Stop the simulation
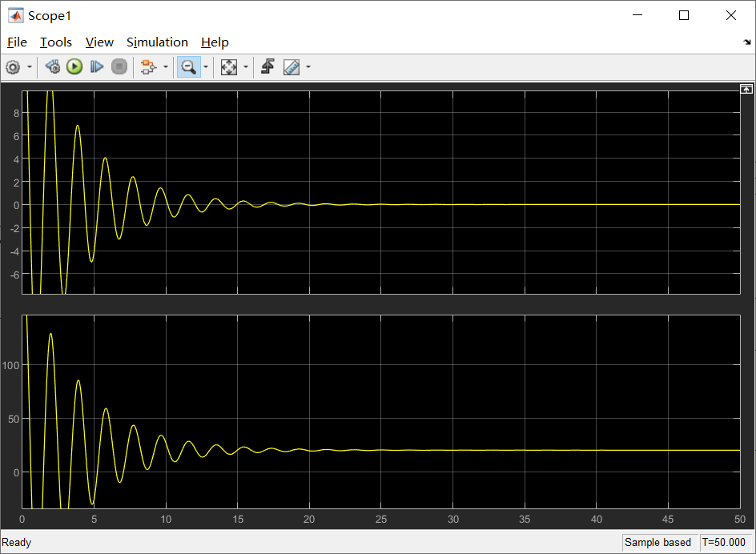 point(119,66)
